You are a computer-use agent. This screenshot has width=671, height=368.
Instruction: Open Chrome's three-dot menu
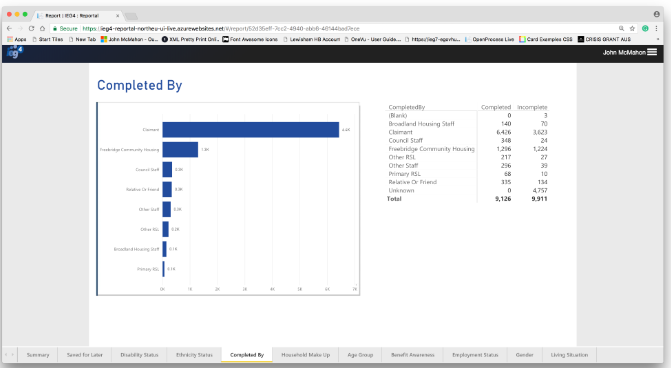(x=656, y=28)
